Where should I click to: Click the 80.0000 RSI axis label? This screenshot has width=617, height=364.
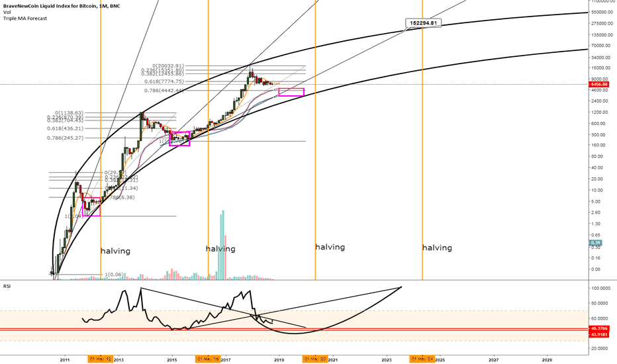[600, 303]
